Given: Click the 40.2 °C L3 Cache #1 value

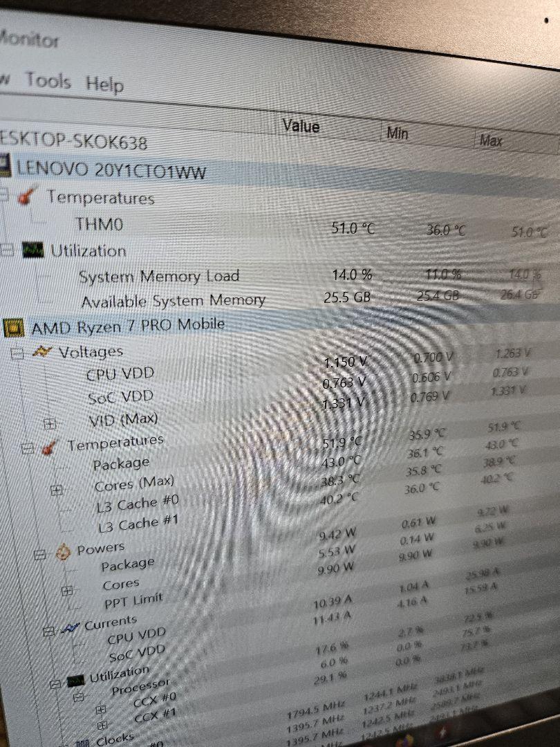Looking at the screenshot, I should [339, 499].
